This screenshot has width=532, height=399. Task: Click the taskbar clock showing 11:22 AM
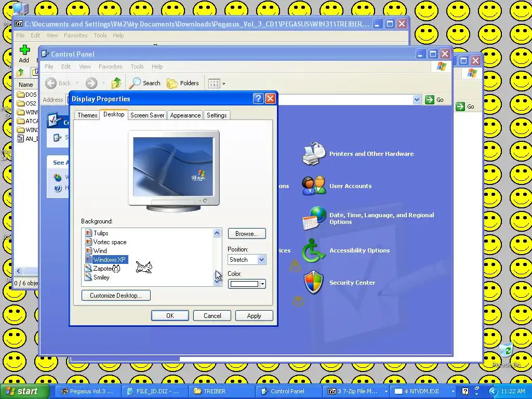coord(513,391)
